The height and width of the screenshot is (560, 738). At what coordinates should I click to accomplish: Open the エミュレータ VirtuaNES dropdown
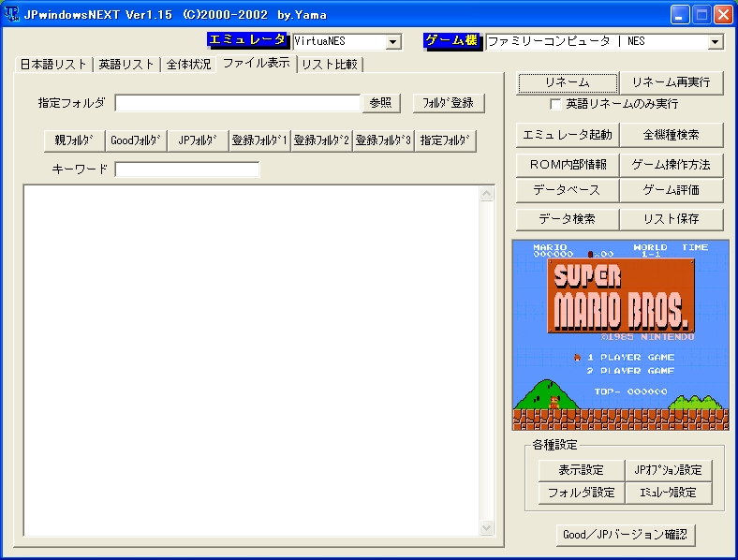393,42
